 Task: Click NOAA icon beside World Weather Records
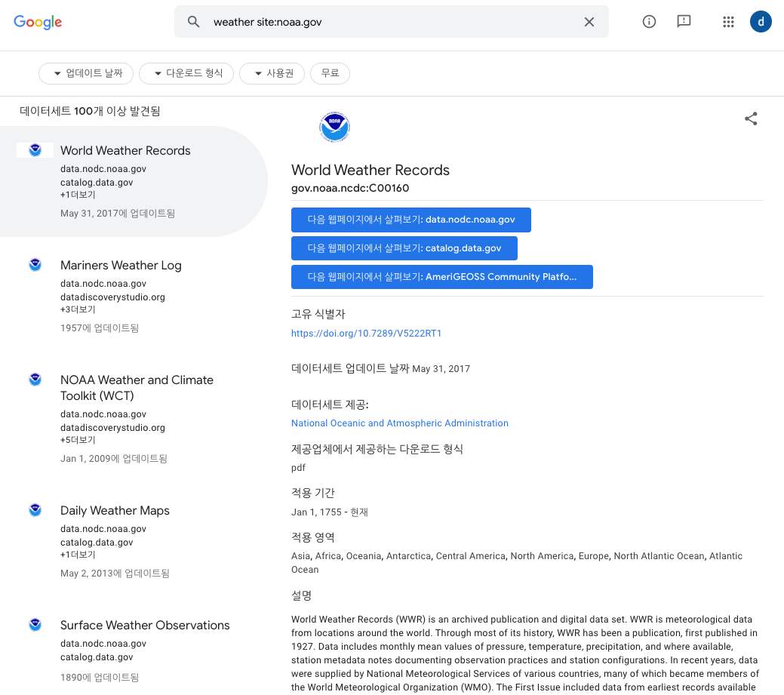[35, 150]
